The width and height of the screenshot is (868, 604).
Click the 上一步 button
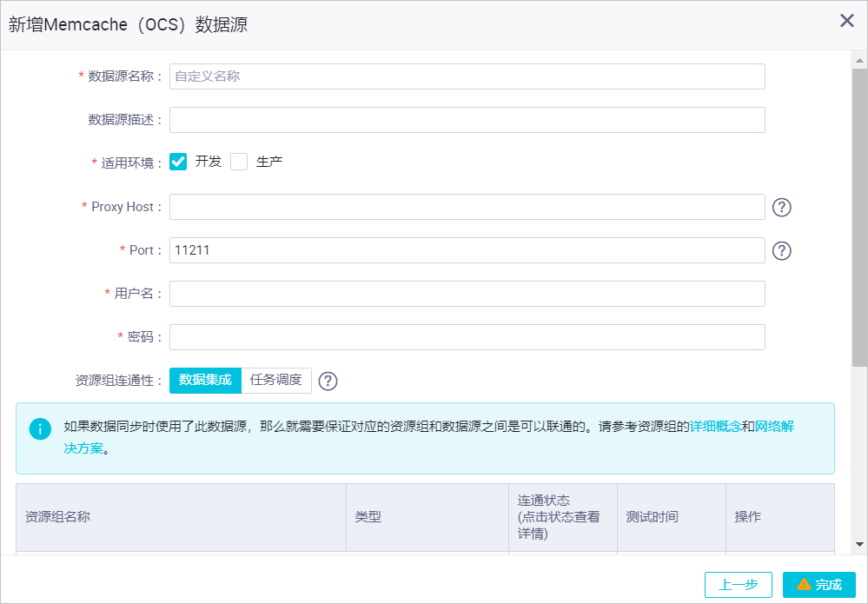coord(738,585)
